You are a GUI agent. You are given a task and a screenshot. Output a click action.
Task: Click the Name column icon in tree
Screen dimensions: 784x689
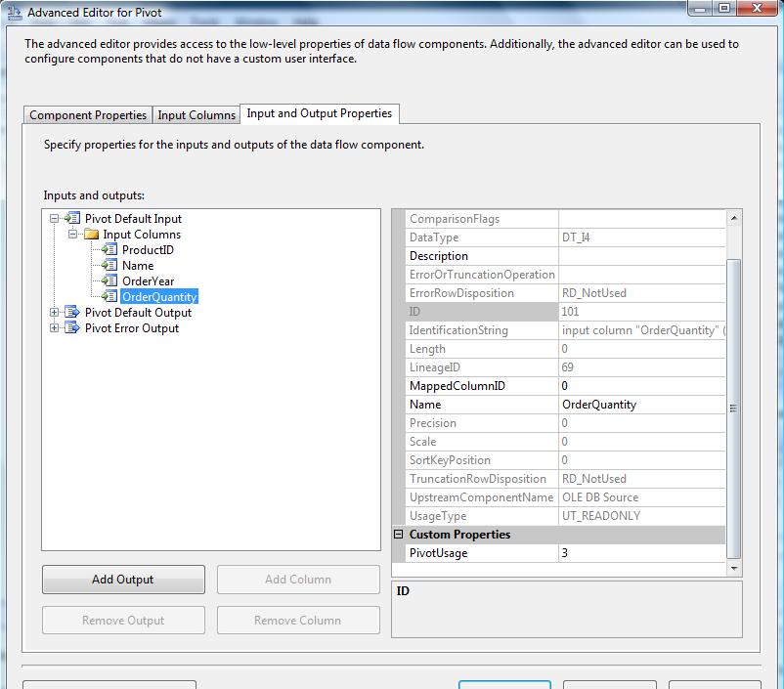pyautogui.click(x=109, y=266)
